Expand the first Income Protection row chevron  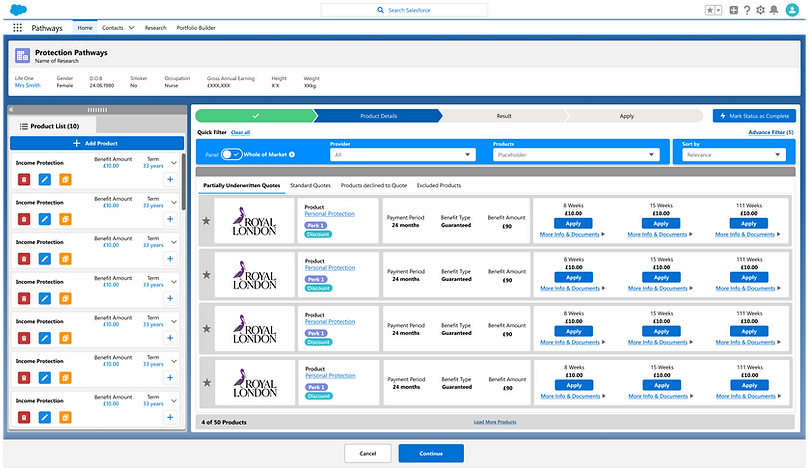(174, 163)
